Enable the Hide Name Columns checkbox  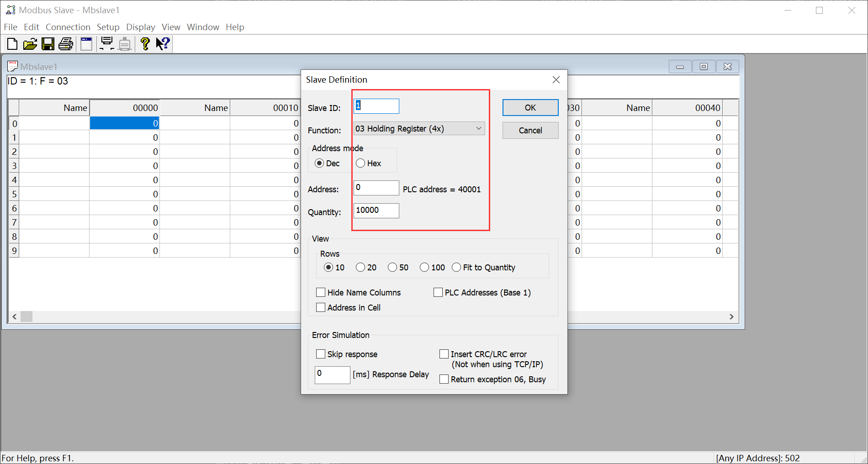coord(321,293)
